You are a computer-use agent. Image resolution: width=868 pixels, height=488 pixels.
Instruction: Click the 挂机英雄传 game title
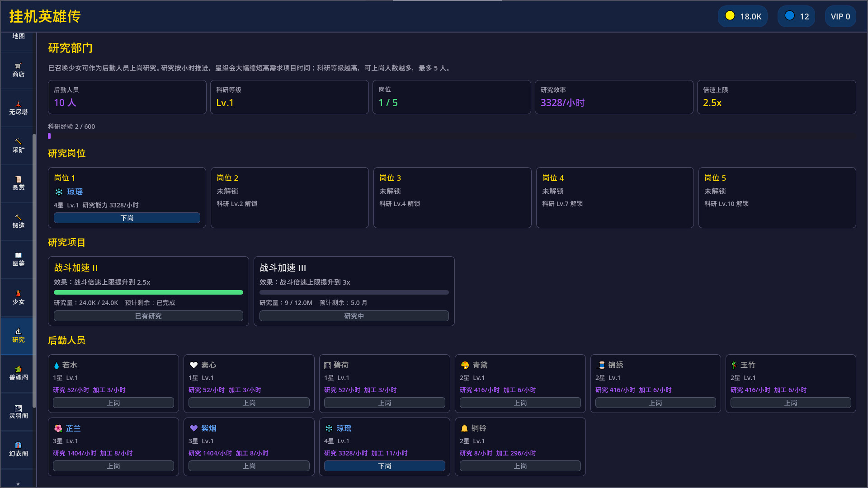click(x=45, y=16)
